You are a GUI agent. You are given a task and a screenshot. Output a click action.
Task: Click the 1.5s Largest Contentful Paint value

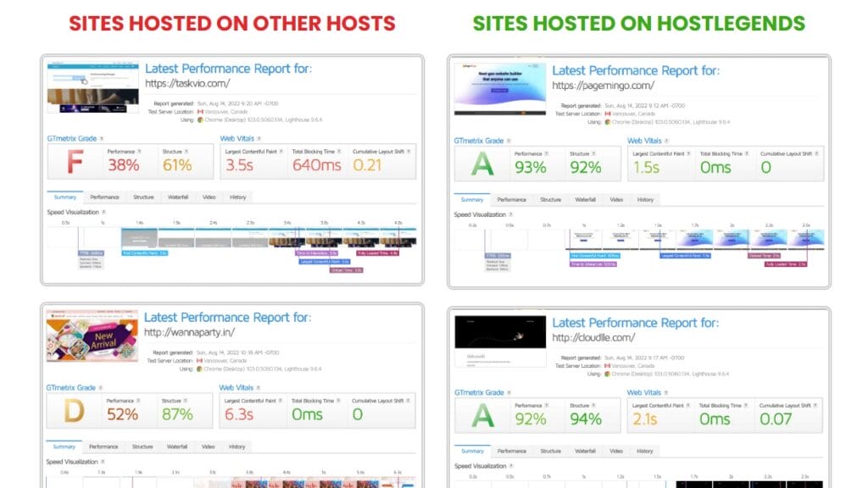[x=646, y=167]
